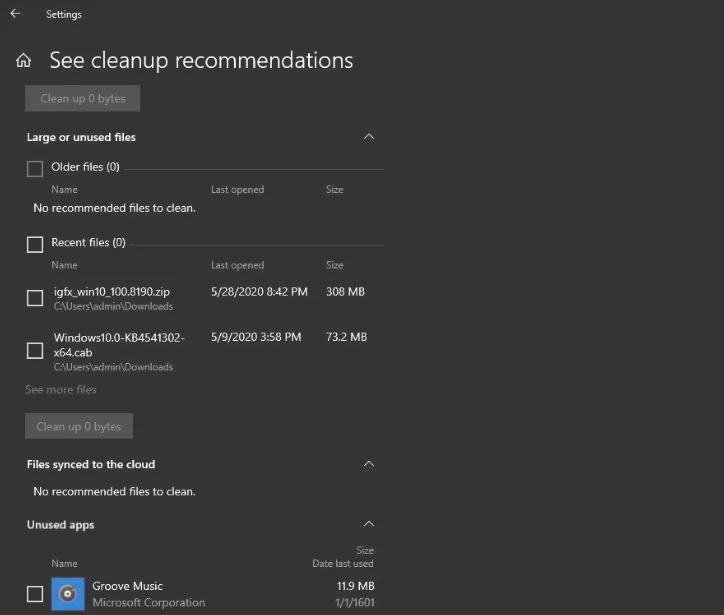724x615 pixels.
Task: Click Last opened header under Recent files
Action: [237, 265]
